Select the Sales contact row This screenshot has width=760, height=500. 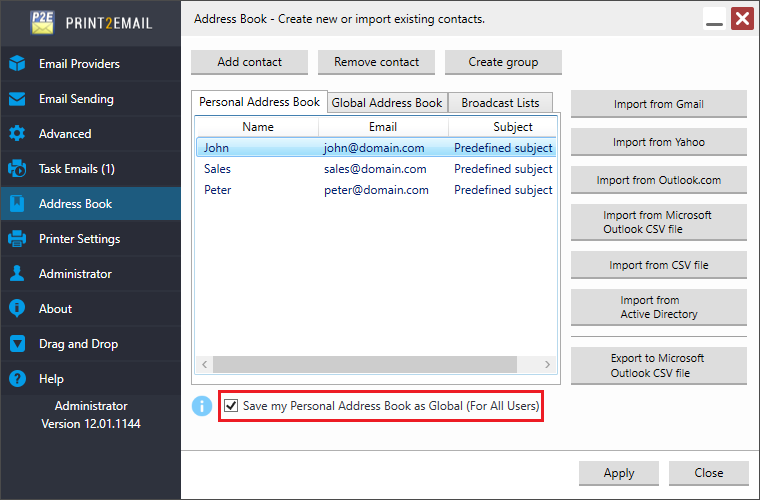coord(376,169)
